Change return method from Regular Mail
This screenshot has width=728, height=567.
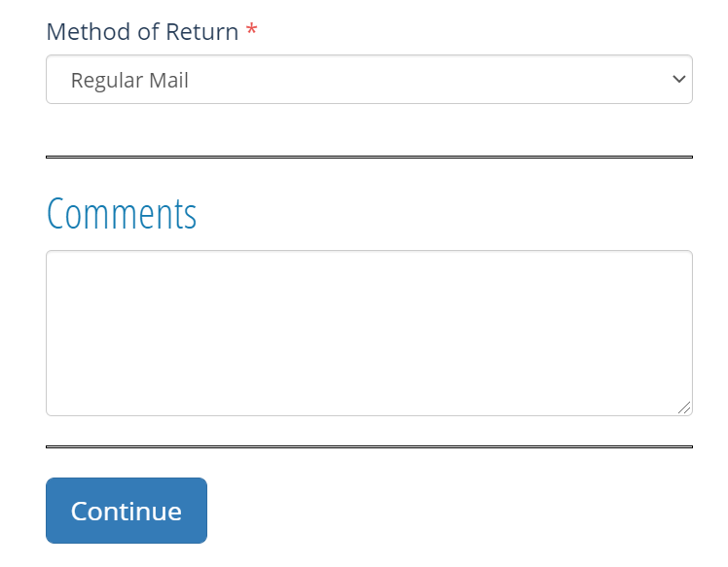click(369, 80)
